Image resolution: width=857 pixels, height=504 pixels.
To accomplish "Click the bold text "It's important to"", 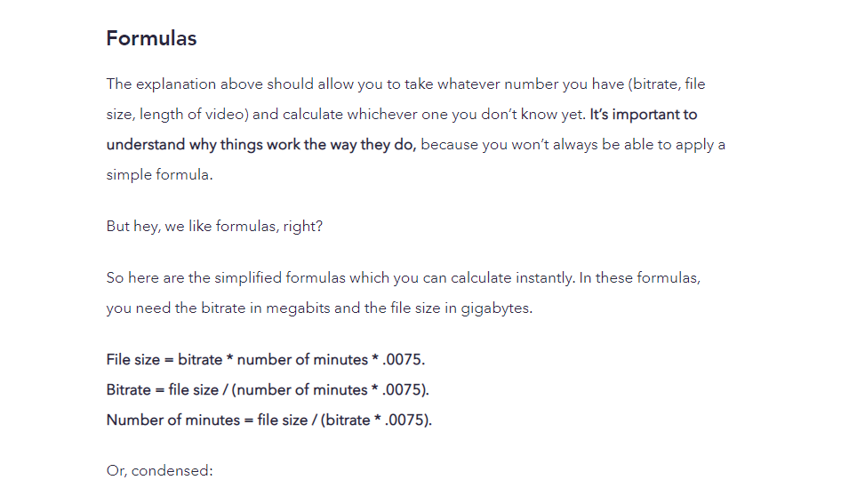I will pos(644,115).
